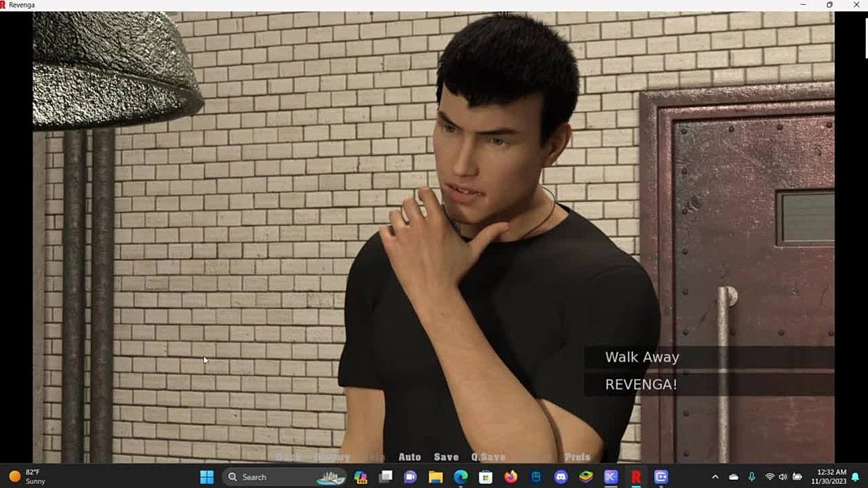The width and height of the screenshot is (868, 488).
Task: Open File Explorer from the taskbar
Action: point(435,477)
